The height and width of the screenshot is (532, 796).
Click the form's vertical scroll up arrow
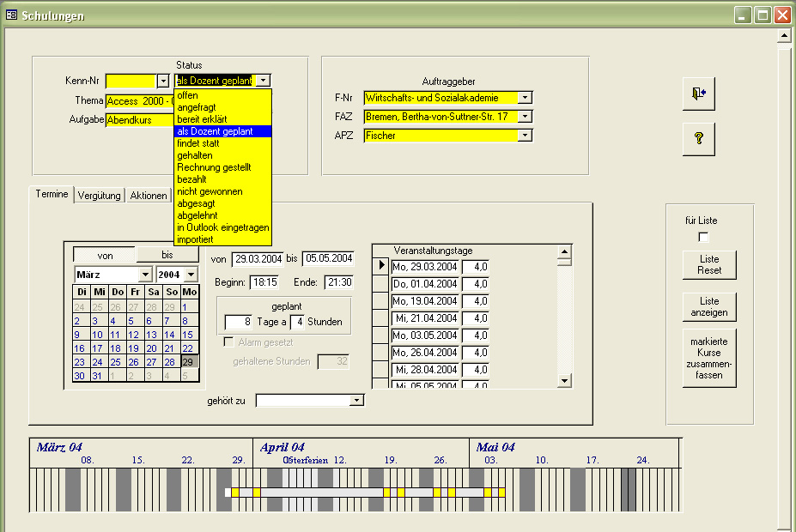click(784, 36)
